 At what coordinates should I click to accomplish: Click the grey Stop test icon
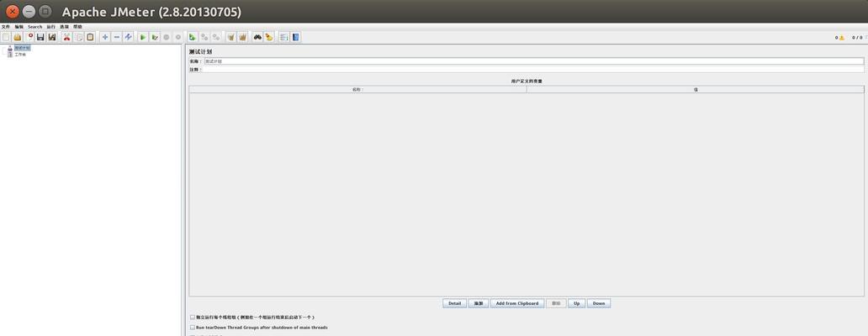coord(166,37)
